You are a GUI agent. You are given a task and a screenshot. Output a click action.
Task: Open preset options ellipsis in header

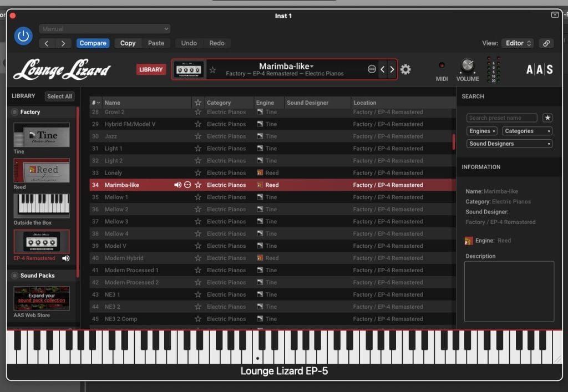pyautogui.click(x=372, y=69)
